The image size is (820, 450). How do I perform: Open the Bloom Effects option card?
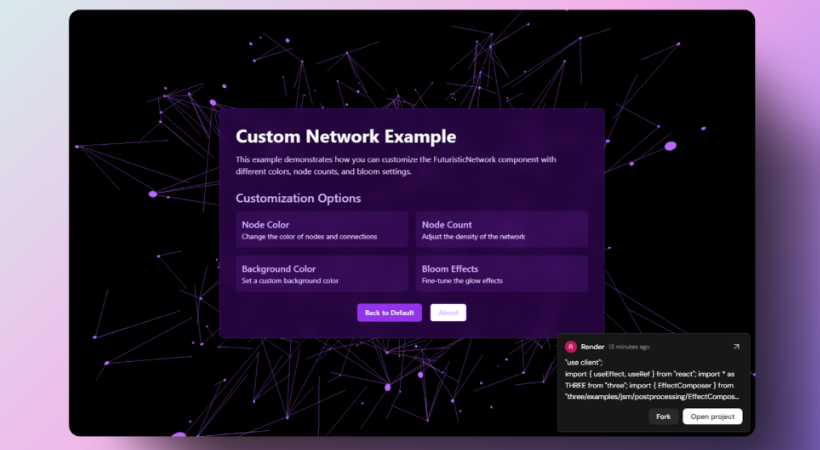tap(502, 273)
